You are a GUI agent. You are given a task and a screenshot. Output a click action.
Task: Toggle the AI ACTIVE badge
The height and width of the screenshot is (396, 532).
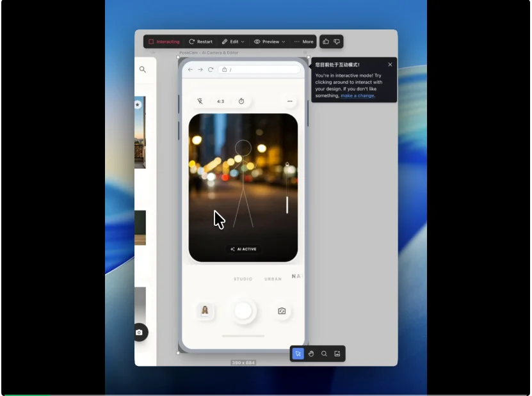click(243, 249)
